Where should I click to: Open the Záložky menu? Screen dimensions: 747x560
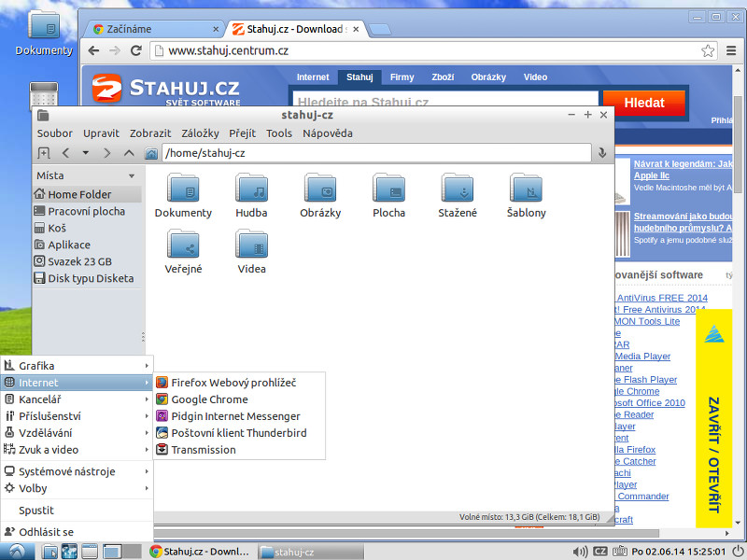[200, 133]
